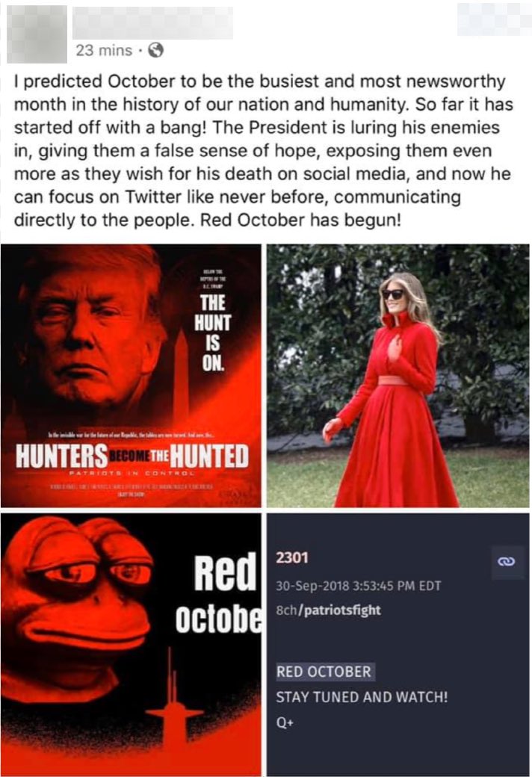Click the highlighted RED OCTOBER text
Image resolution: width=532 pixels, height=777 pixels.
324,672
